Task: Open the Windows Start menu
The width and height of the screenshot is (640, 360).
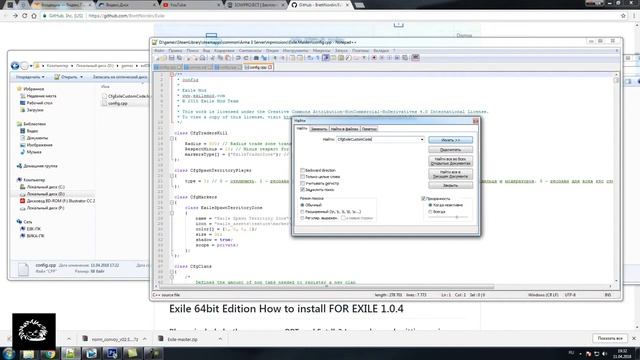Action: coord(9,353)
